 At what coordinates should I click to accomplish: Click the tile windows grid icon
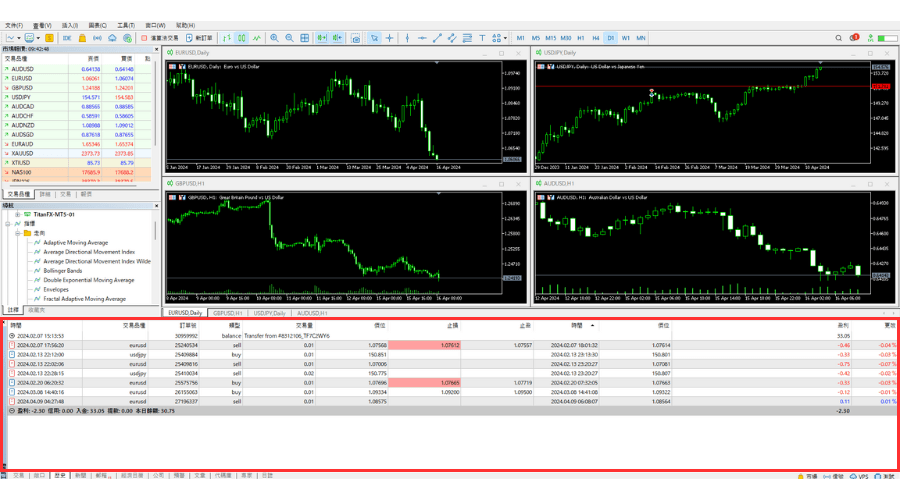304,38
